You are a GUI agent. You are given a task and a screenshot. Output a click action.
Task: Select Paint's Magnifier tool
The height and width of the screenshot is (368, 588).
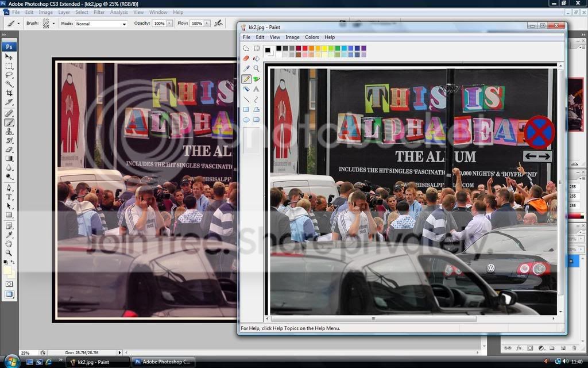(x=256, y=68)
